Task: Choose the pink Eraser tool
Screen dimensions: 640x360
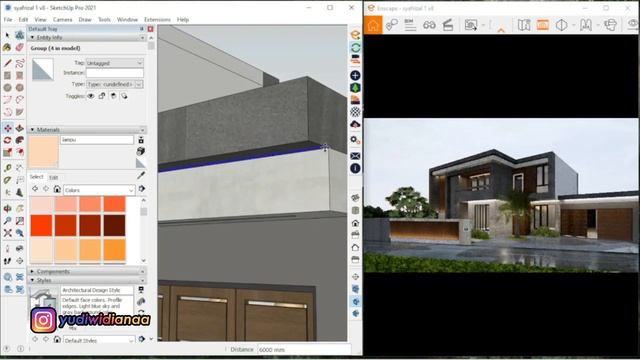Action: 19,47
